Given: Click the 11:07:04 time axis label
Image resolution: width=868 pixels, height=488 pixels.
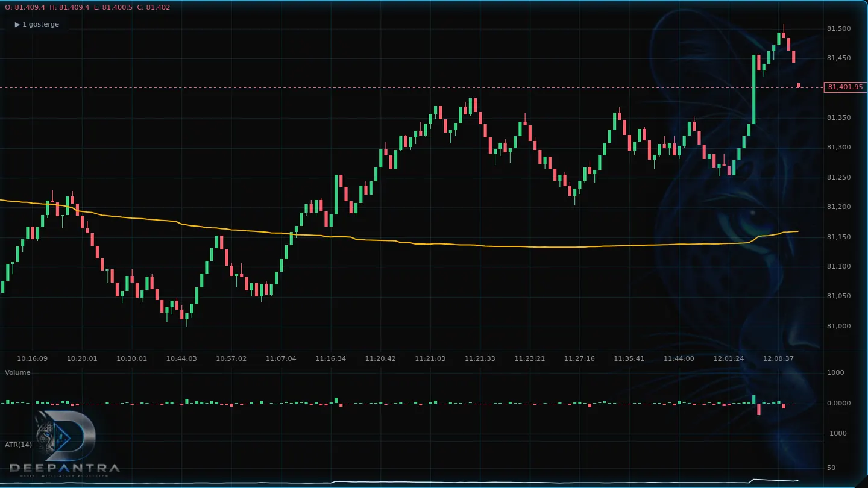Looking at the screenshot, I should pyautogui.click(x=281, y=358).
